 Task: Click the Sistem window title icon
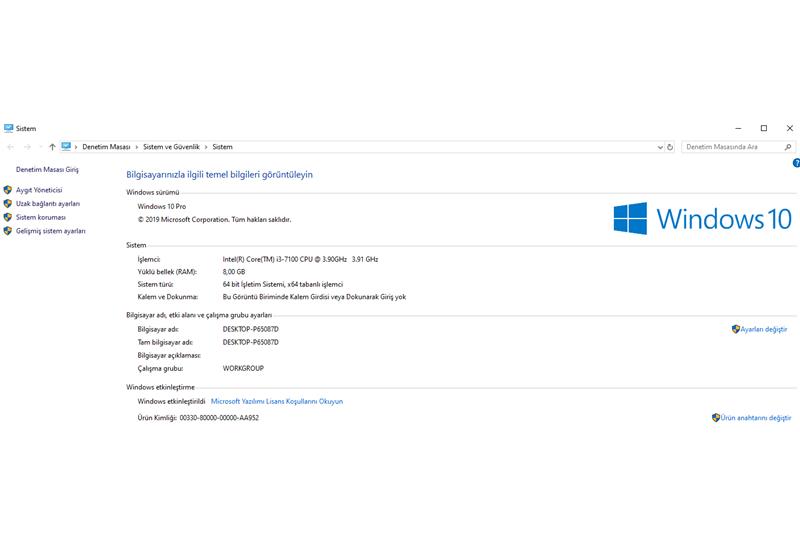[x=9, y=128]
